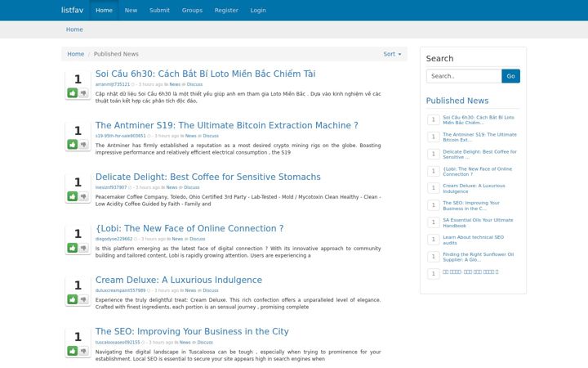Downvote the Delicate Delight coffee story
Image resolution: width=588 pixels, height=368 pixels.
pos(83,196)
